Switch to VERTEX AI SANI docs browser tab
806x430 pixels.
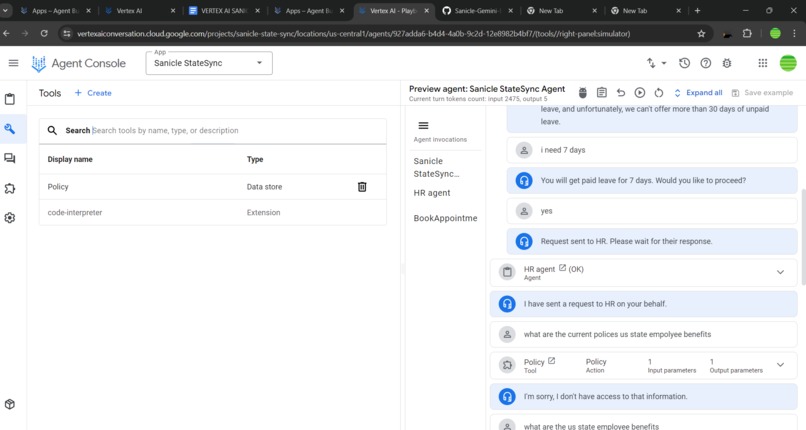click(225, 11)
